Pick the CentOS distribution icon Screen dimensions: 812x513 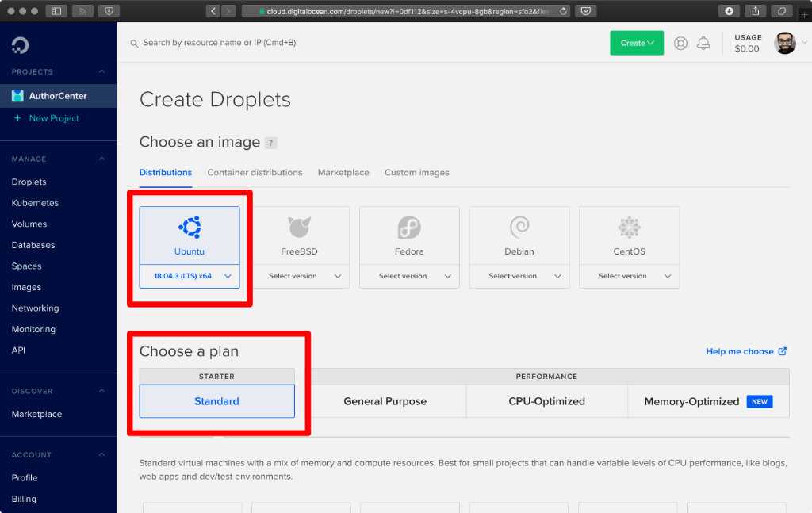click(629, 228)
